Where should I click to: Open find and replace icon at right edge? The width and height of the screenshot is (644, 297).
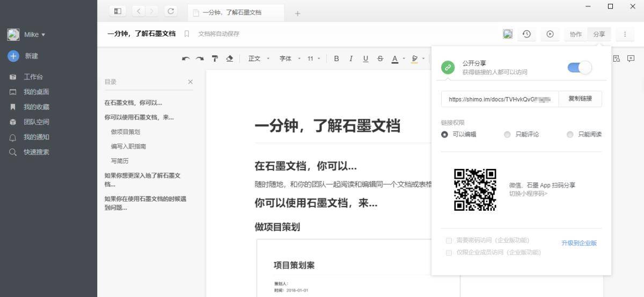coord(617,58)
